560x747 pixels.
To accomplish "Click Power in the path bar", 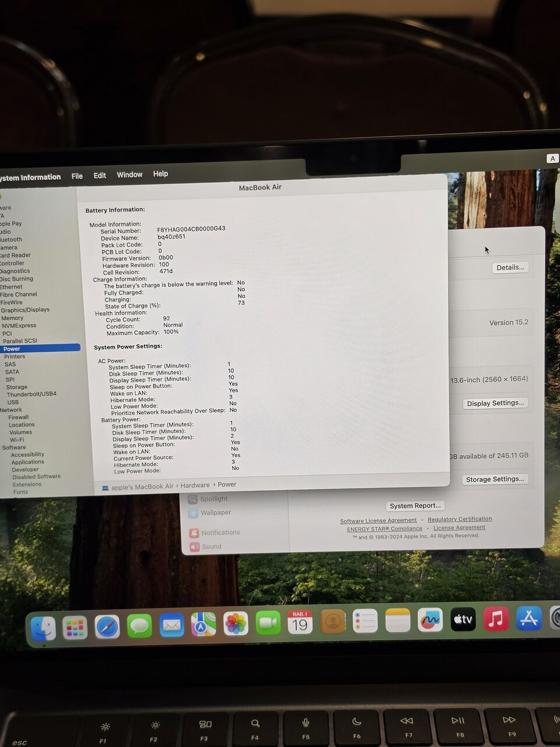I will [x=227, y=484].
